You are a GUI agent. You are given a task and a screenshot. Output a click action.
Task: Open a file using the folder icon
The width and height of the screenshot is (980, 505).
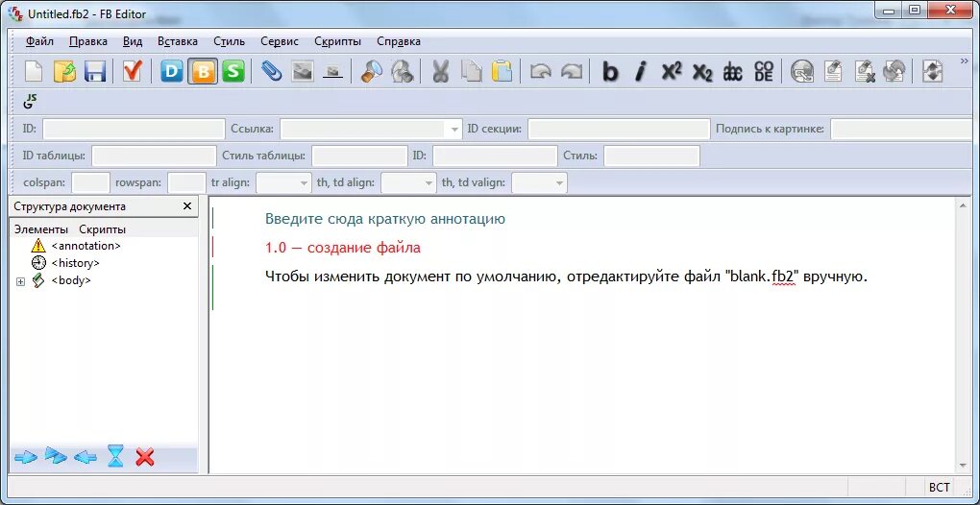pyautogui.click(x=64, y=71)
